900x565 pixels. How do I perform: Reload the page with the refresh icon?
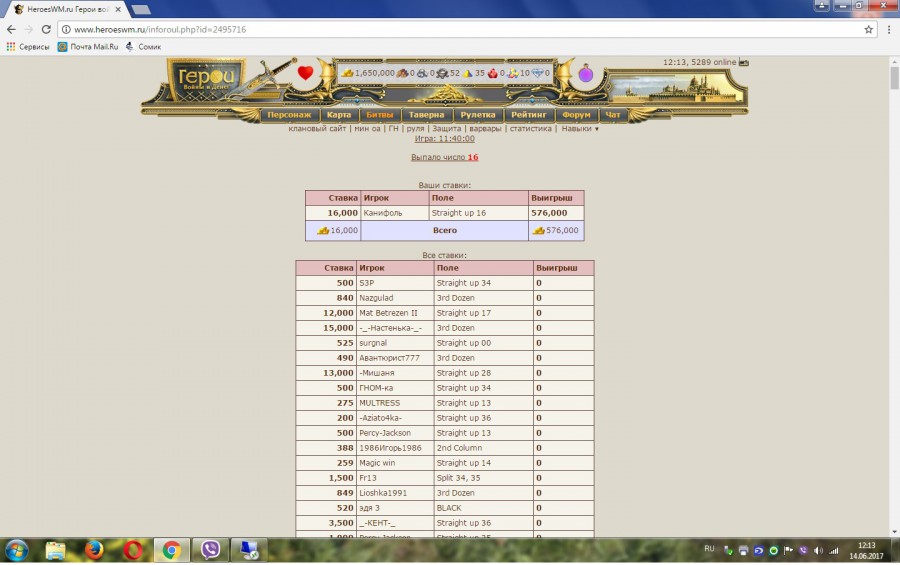46,30
